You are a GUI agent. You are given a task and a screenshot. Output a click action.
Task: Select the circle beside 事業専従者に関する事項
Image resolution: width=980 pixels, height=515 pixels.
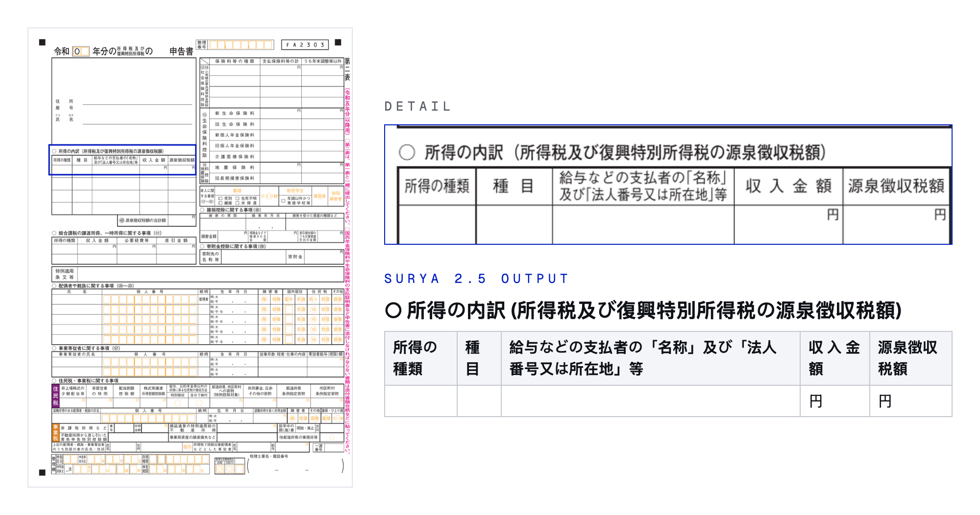pos(54,349)
